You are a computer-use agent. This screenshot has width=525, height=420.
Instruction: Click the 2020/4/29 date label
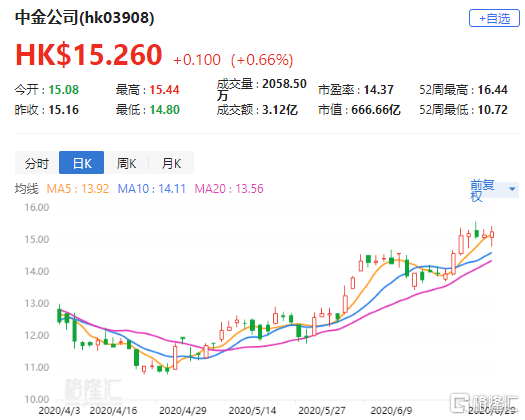183,410
